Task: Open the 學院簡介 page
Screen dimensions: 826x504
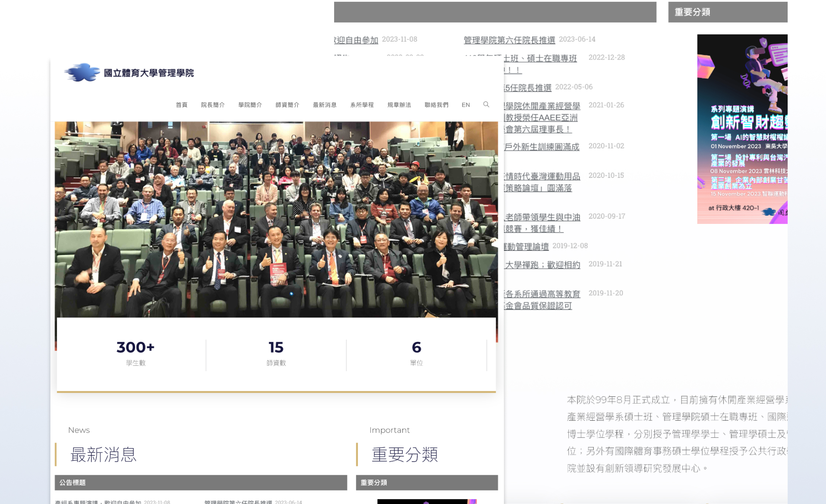Action: (x=251, y=105)
